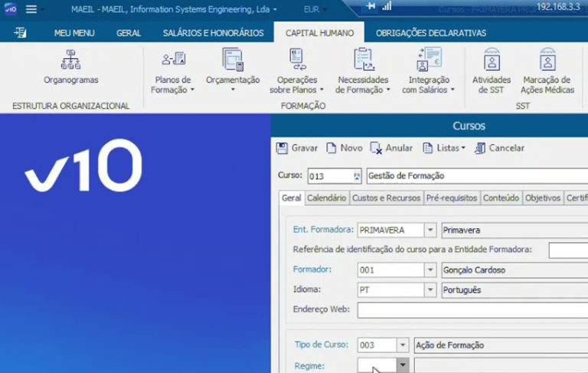Expand Operações sobre Planos dropdown arrow

coord(322,90)
